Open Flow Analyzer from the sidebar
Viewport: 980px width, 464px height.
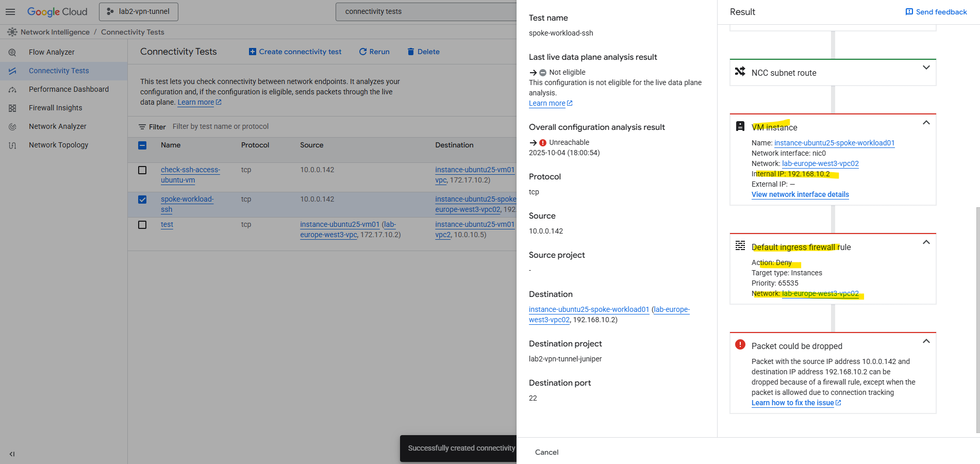(52, 52)
